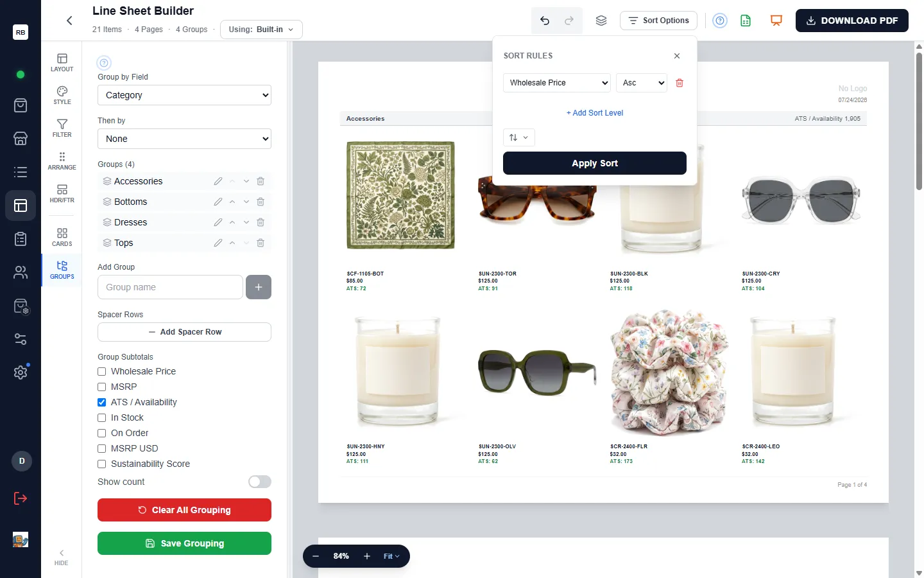
Task: Click the green spreadsheet export icon
Action: (x=746, y=21)
